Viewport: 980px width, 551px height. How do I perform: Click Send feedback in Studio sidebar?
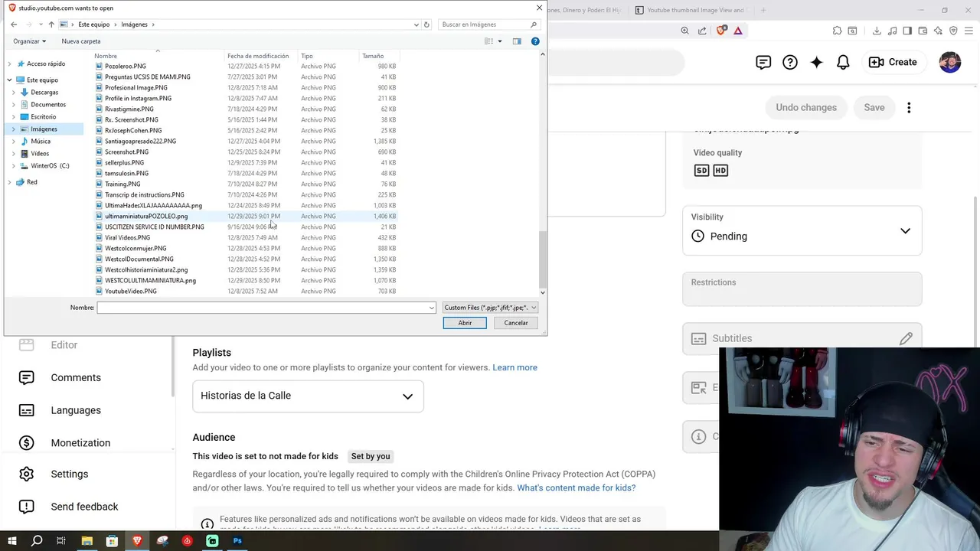[x=84, y=507]
